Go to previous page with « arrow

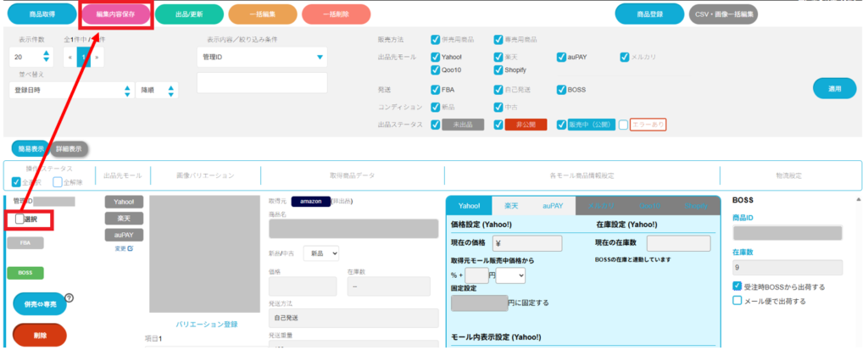71,57
